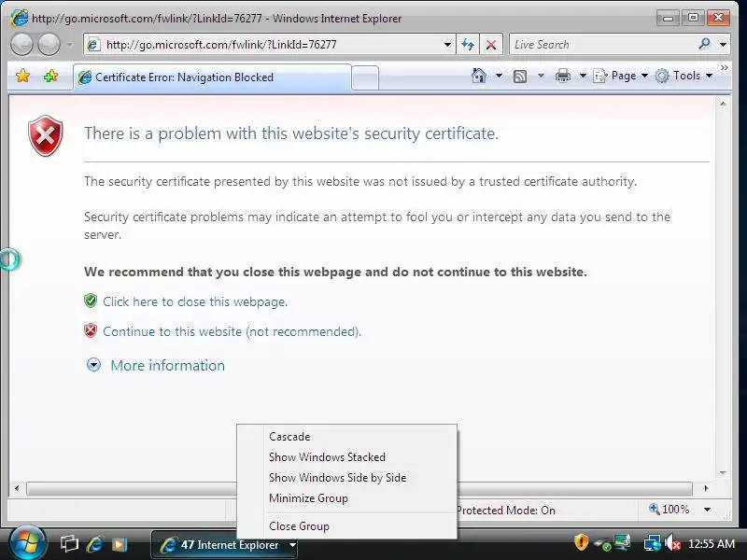747x560 pixels.
Task: Click the Refresh button
Action: pos(468,45)
